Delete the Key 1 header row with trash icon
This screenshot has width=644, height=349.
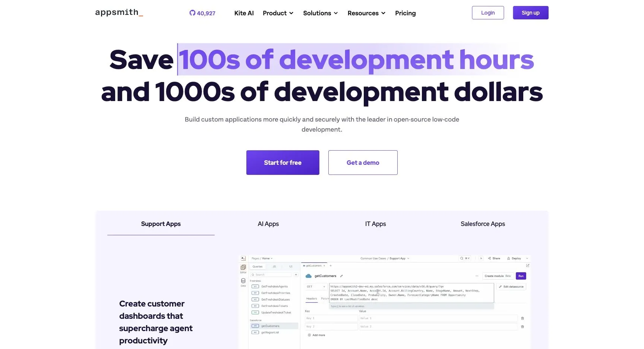[523, 318]
